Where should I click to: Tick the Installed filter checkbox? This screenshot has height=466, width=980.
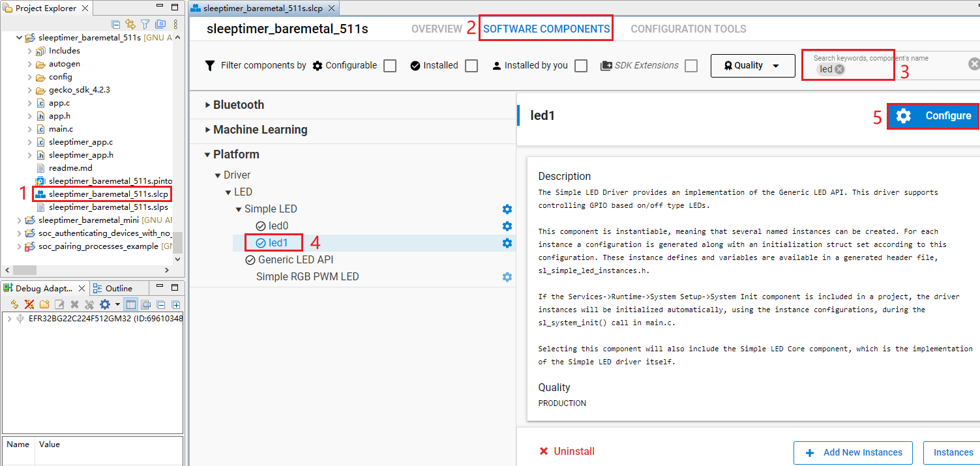(471, 66)
